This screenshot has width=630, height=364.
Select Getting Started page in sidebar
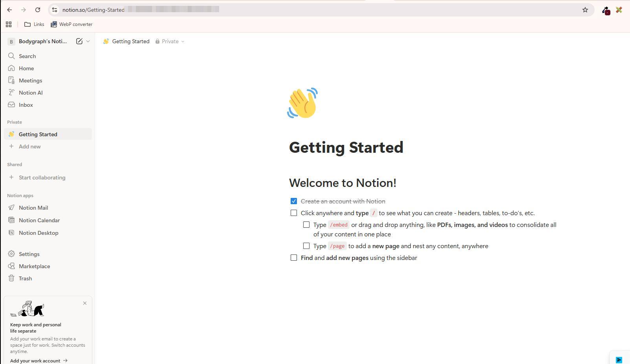point(38,134)
